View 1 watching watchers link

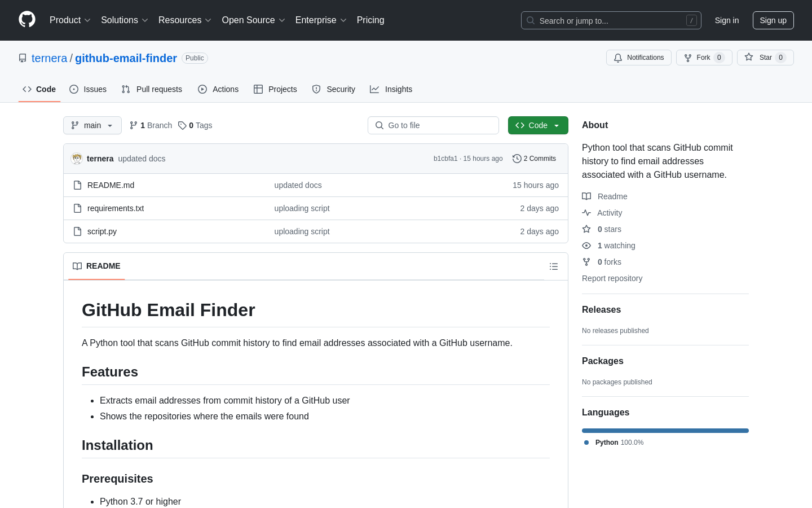pyautogui.click(x=608, y=246)
